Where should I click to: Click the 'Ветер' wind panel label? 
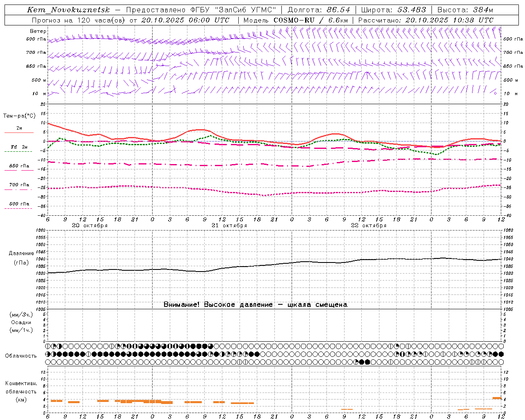(38, 31)
